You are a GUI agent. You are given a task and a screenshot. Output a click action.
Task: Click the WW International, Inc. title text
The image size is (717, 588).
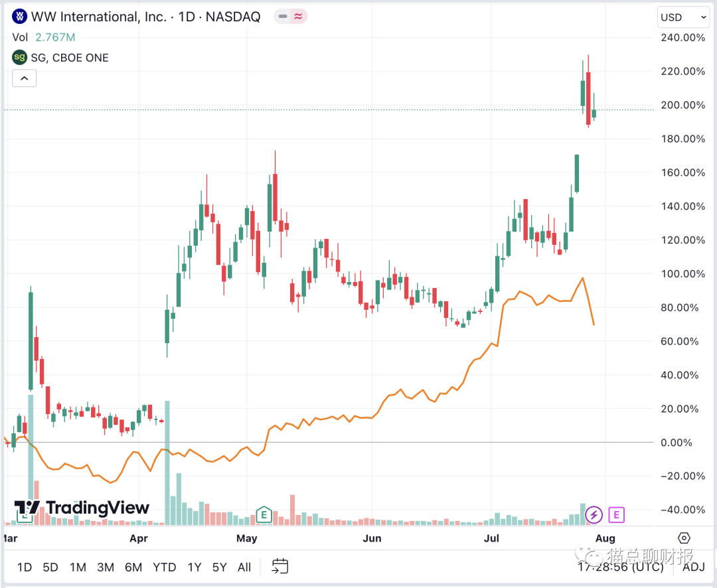[98, 17]
